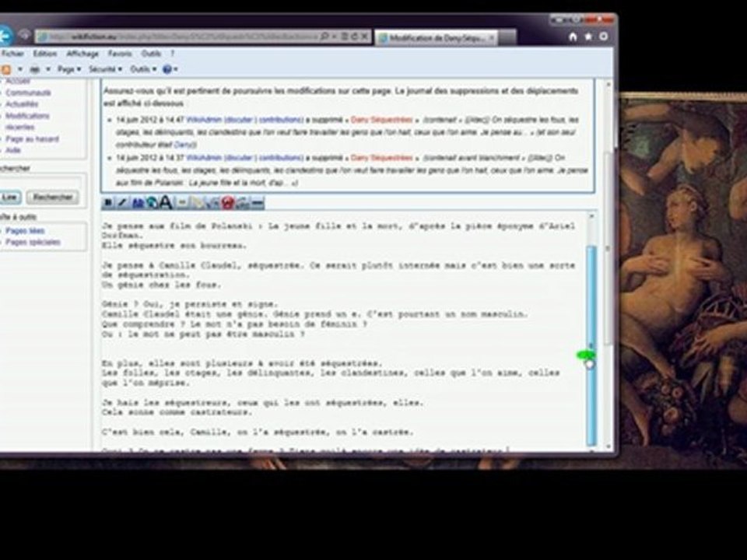Stop loading with the address bar X
The width and height of the screenshot is (747, 560).
click(364, 37)
